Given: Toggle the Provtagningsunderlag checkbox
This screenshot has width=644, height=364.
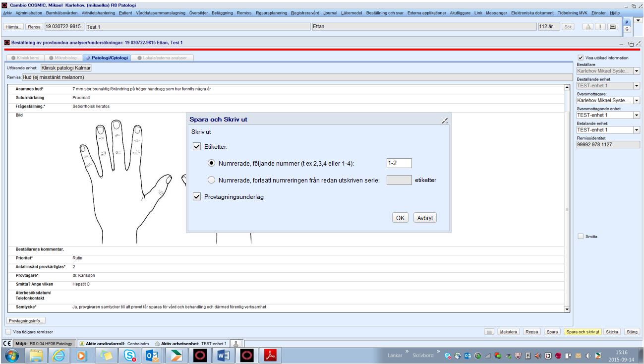Looking at the screenshot, I should [x=197, y=197].
